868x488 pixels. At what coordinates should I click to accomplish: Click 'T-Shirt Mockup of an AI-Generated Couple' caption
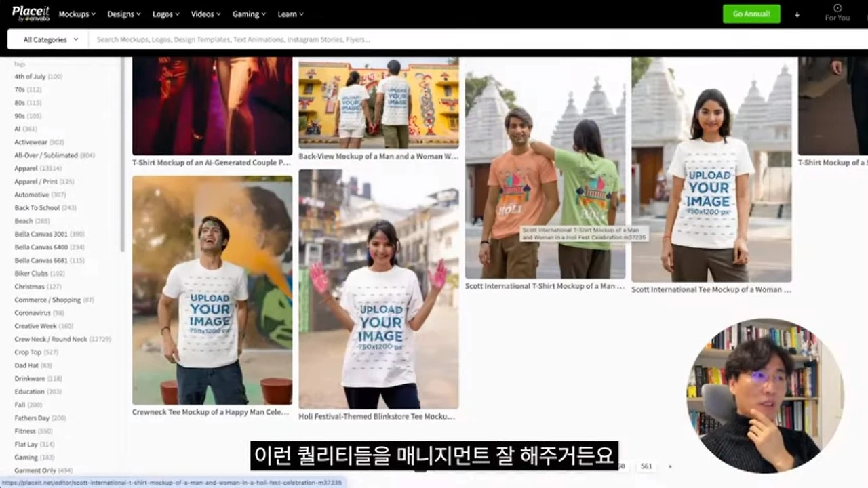point(212,163)
